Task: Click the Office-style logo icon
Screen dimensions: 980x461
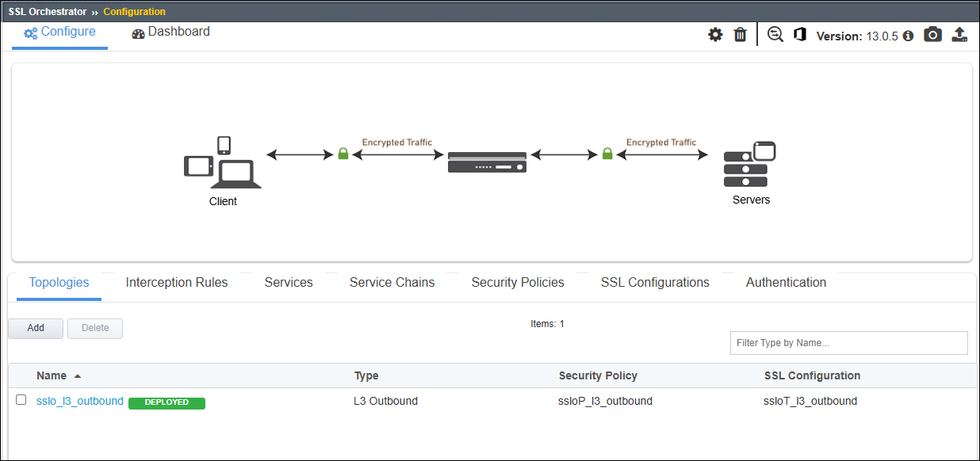Action: tap(800, 35)
